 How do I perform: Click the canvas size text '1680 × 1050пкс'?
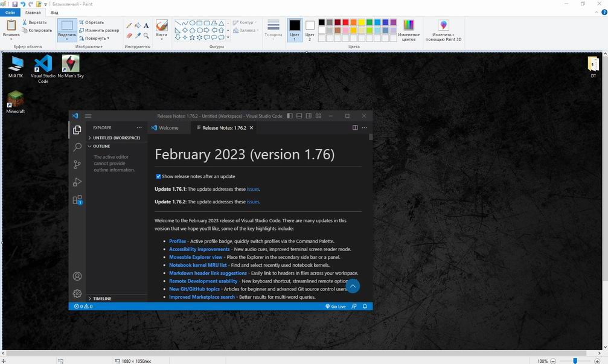click(136, 361)
